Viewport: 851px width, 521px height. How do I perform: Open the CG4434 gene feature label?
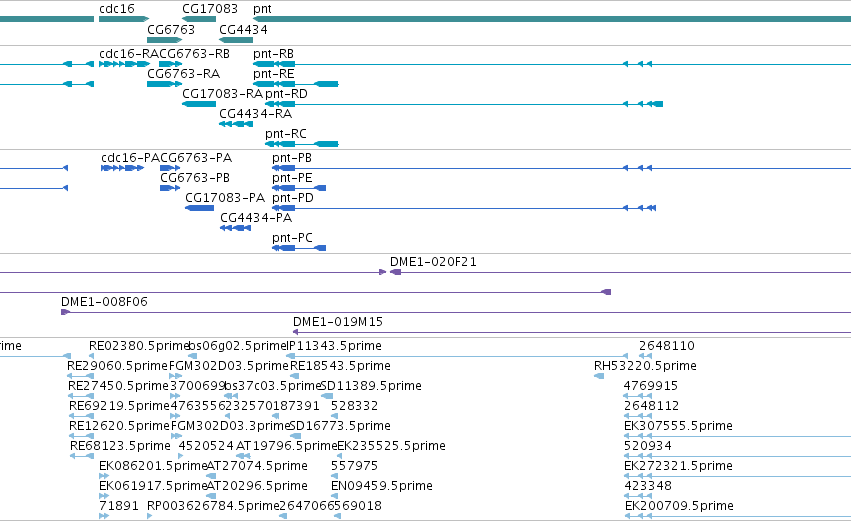243,29
